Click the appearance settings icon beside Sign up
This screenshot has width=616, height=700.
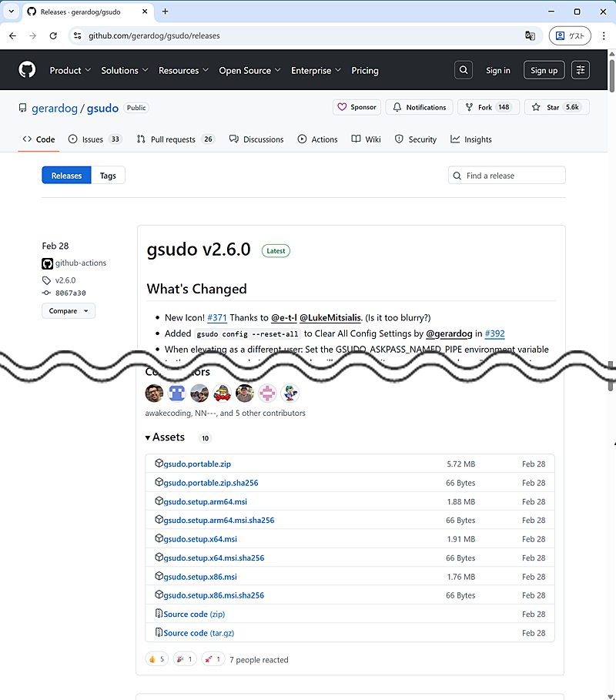coord(581,70)
